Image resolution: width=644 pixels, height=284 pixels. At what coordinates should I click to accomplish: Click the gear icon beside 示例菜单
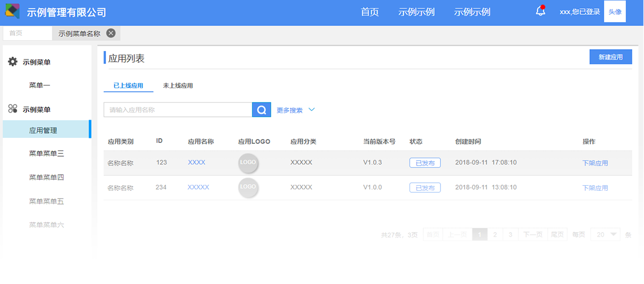click(x=13, y=62)
